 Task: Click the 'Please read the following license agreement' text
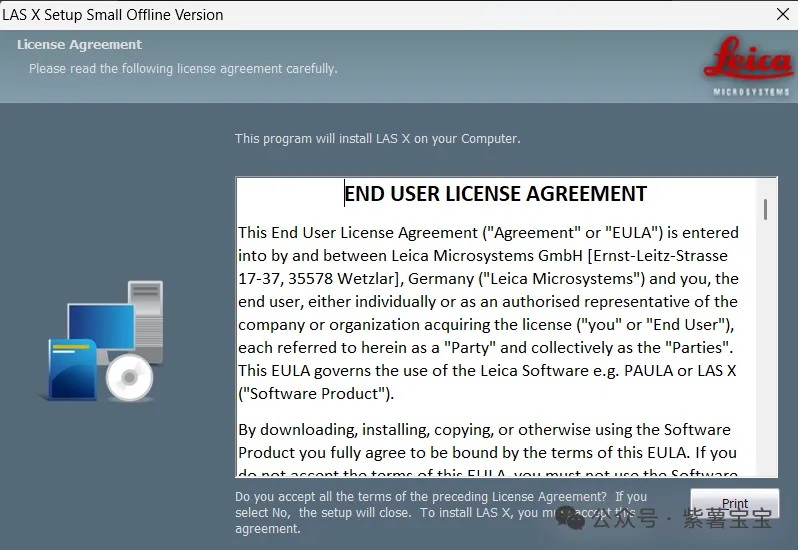point(183,69)
